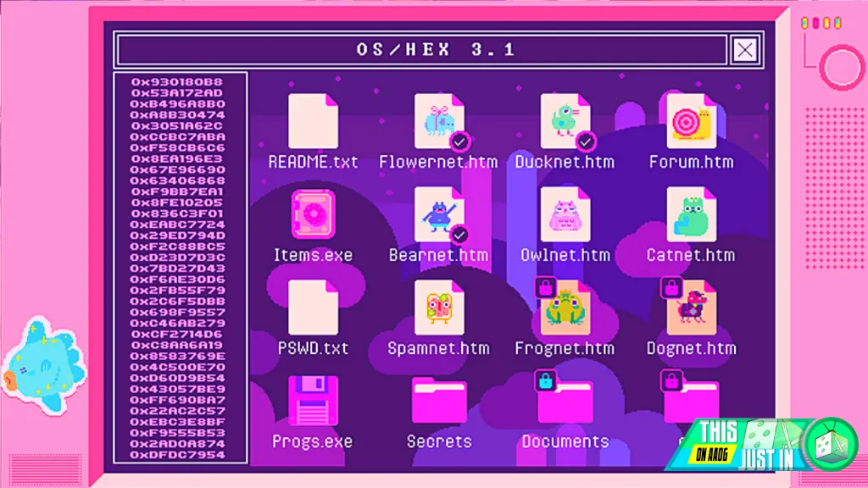The image size is (868, 488).
Task: Close the OS/HEX 3.1 window
Action: tap(744, 50)
